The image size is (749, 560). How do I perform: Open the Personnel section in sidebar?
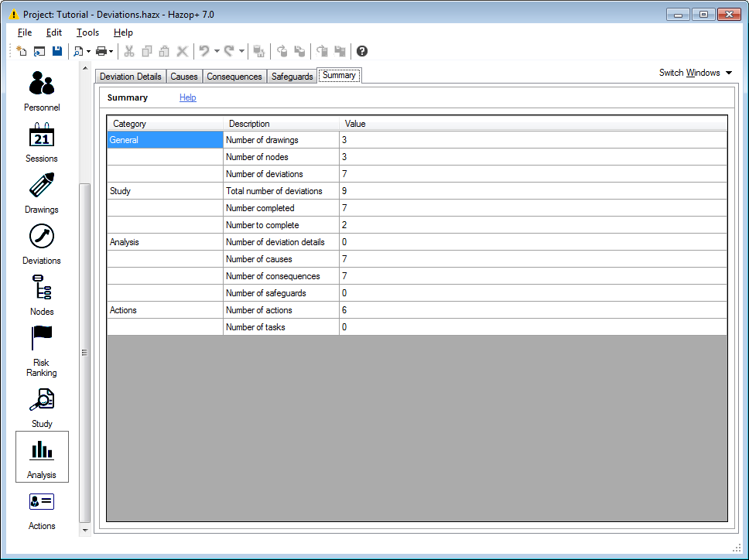click(42, 84)
